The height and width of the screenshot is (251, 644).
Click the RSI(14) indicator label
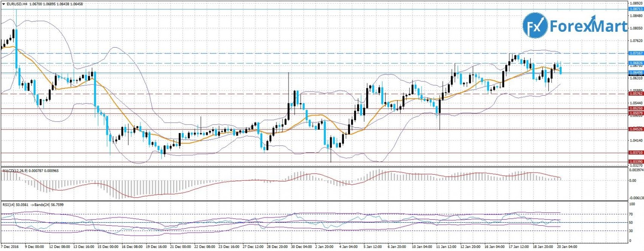[x=9, y=206]
